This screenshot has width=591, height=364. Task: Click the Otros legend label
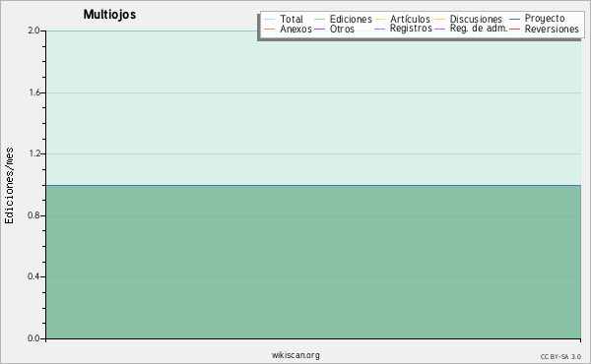(x=342, y=29)
